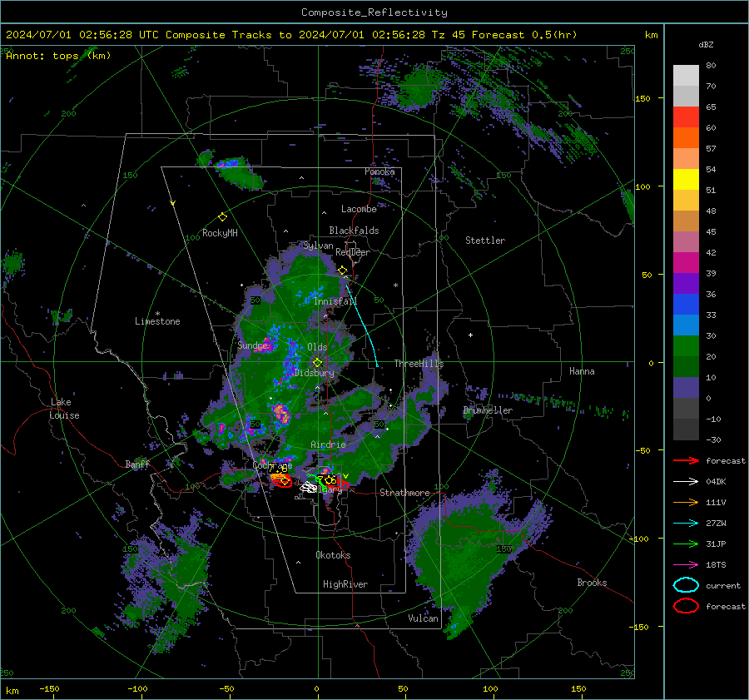Click the Olds town label

317,347
